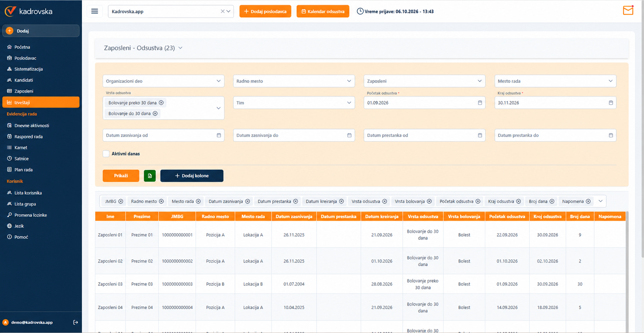Remove Bolovanje do 30 dana tag
Viewport: 644px width, 333px height.
coord(155,113)
